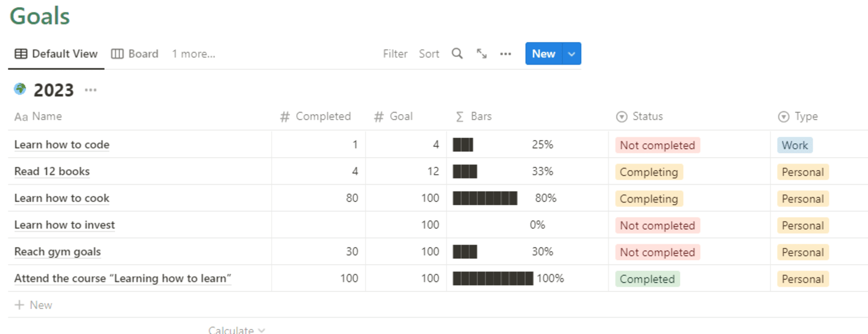Open the Calculate dropdown below the table

pos(237,330)
